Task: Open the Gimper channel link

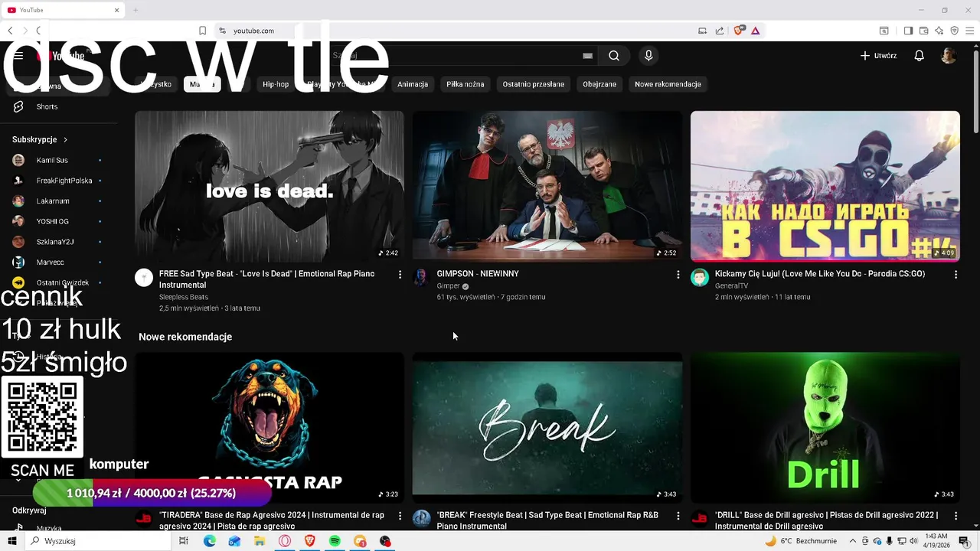Action: [x=448, y=286]
